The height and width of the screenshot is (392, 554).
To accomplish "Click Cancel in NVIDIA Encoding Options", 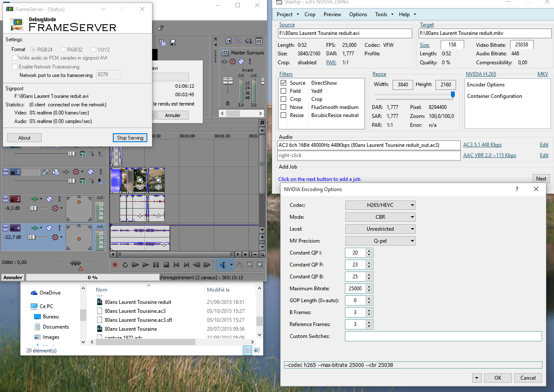I will coord(528,378).
